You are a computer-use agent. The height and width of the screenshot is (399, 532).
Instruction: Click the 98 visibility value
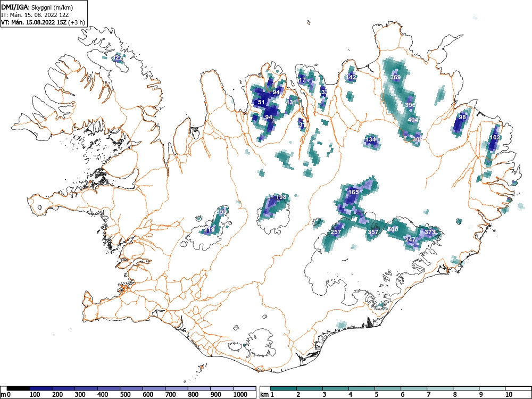pos(462,117)
